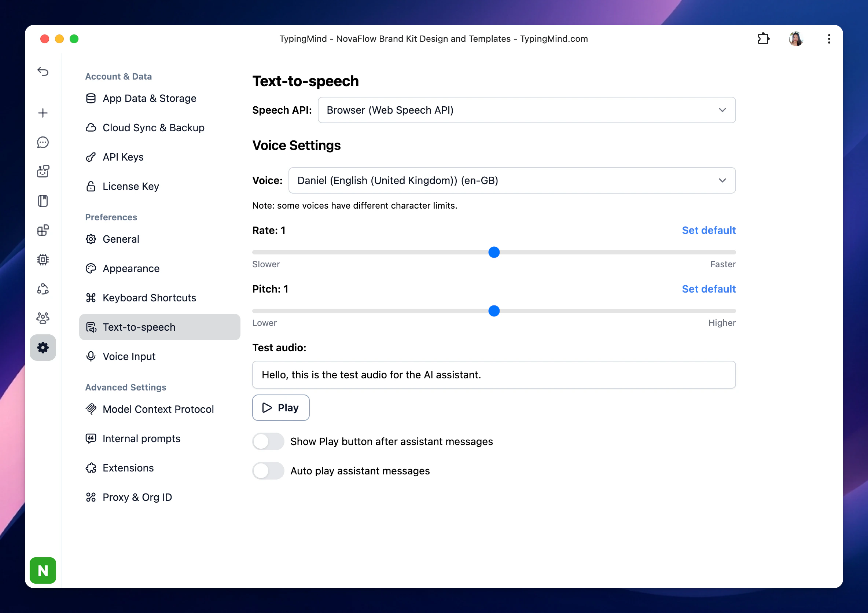Click the green N workspace avatar
The width and height of the screenshot is (868, 613).
(x=43, y=570)
